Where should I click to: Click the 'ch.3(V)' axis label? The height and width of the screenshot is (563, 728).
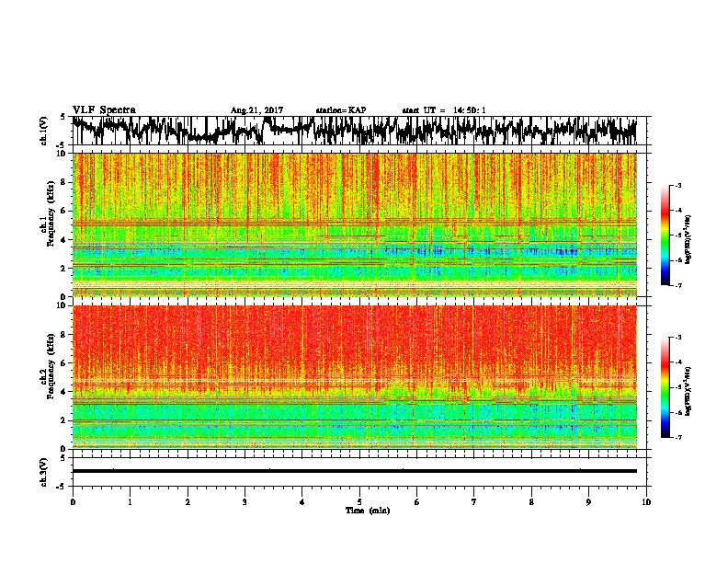[44, 472]
